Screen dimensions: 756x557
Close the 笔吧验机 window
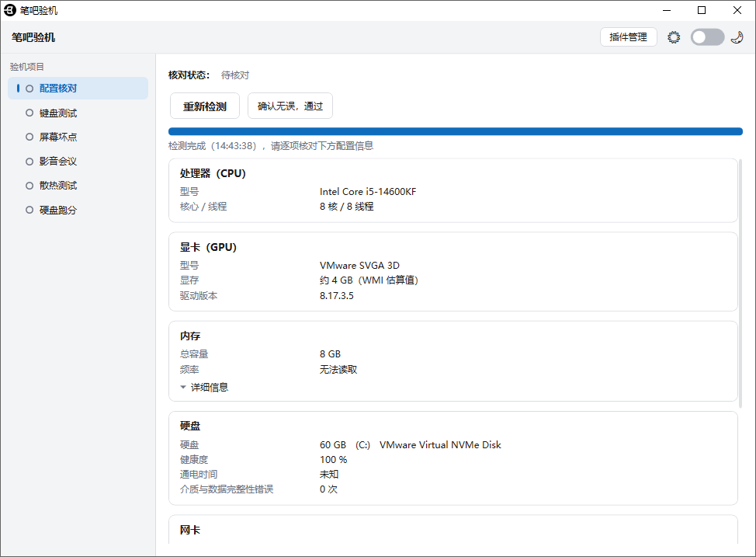[737, 10]
